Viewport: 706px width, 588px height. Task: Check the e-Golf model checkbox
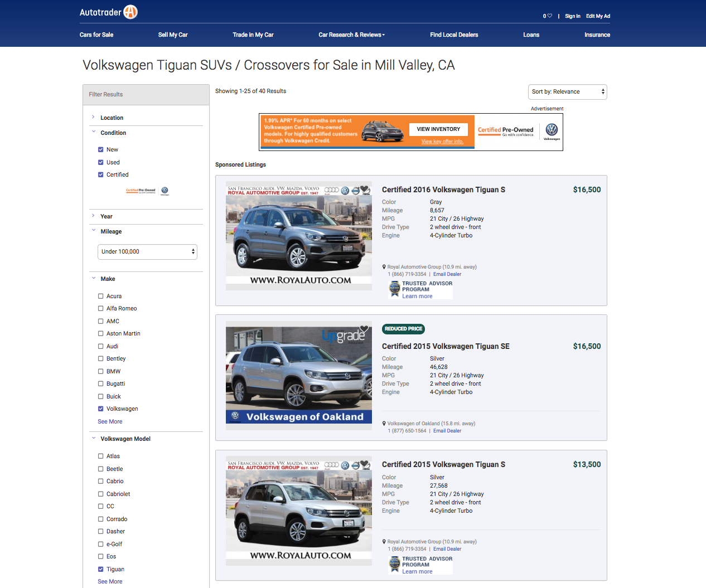click(x=101, y=544)
